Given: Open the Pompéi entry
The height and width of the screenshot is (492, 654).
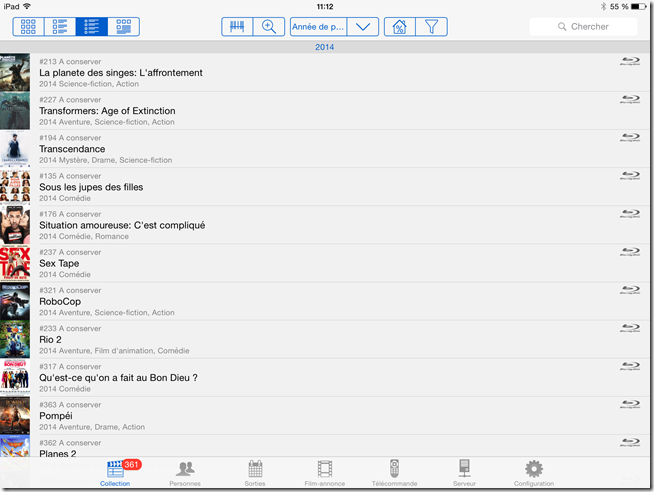Looking at the screenshot, I should tap(325, 416).
